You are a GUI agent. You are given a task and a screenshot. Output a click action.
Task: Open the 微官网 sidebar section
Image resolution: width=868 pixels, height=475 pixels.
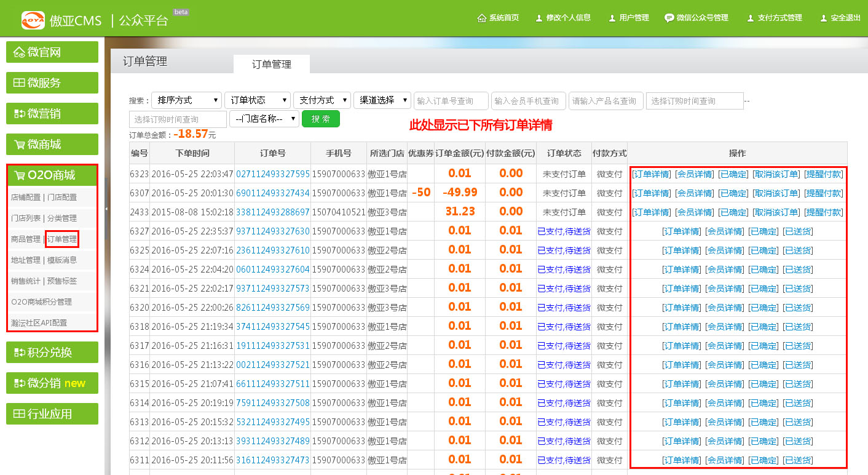[52, 52]
